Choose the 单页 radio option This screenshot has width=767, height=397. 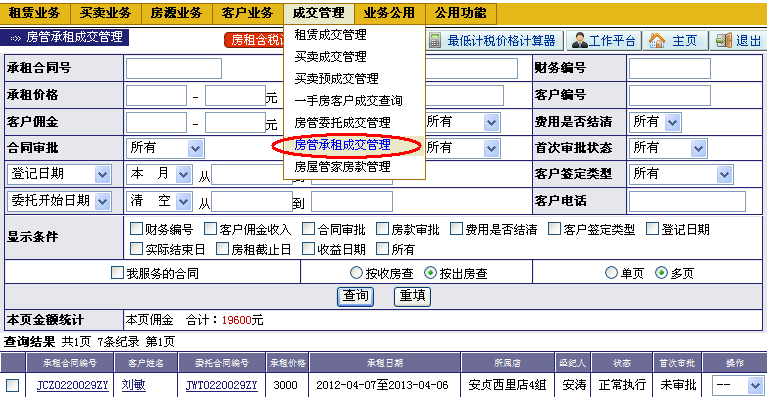611,272
